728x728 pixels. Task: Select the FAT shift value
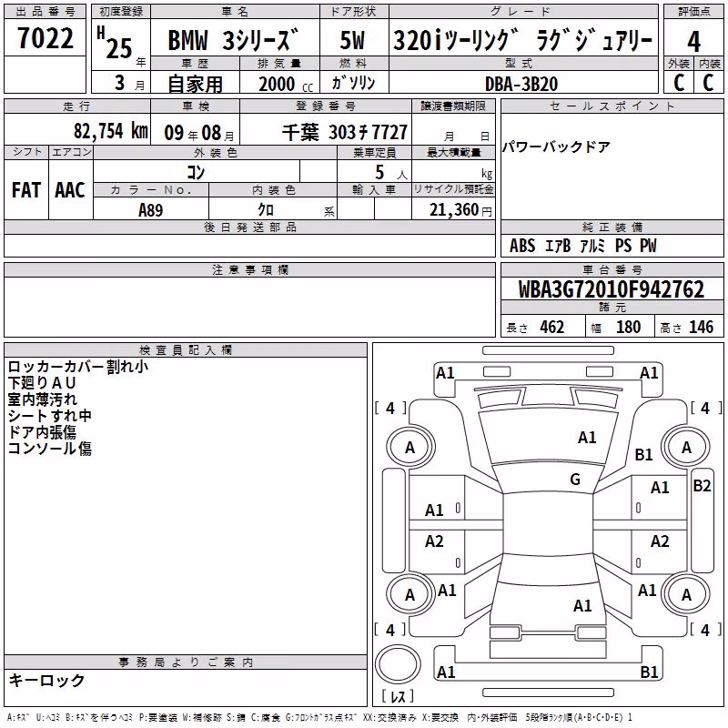26,190
